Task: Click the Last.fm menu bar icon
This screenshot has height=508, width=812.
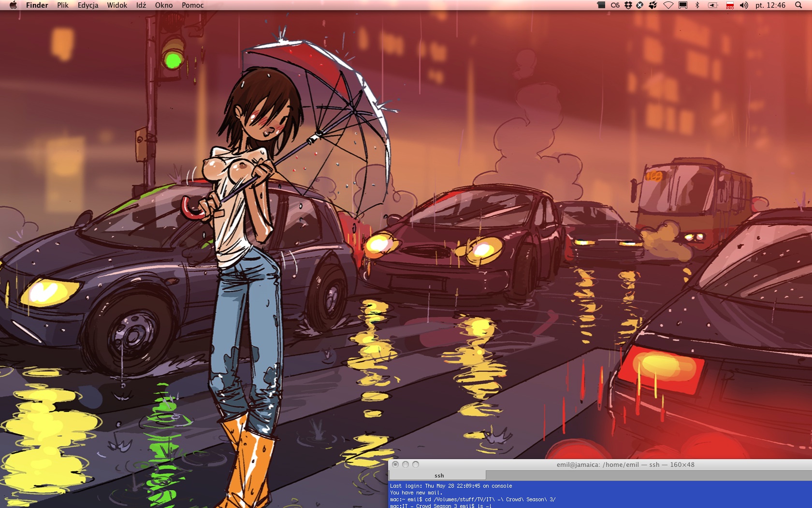Action: tap(615, 5)
